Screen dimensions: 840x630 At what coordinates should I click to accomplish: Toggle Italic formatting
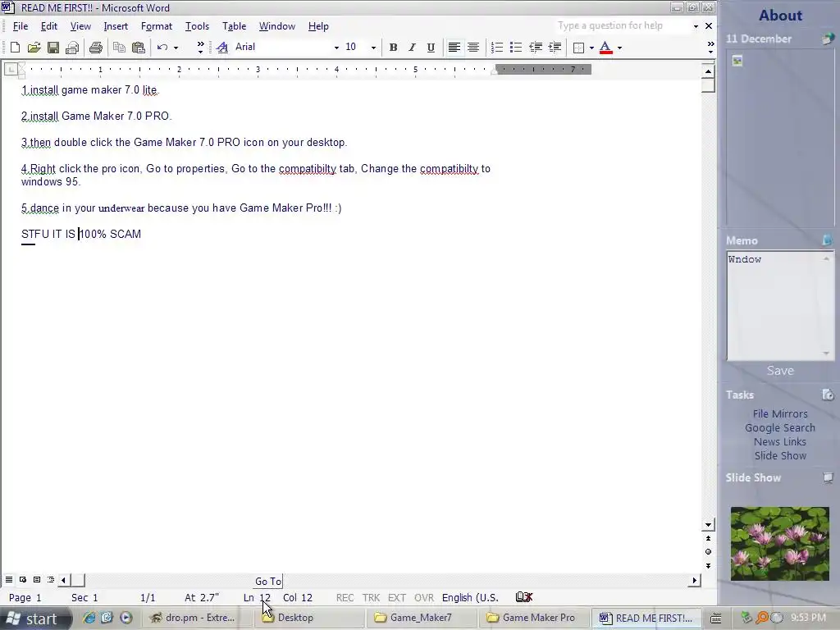[x=412, y=48]
